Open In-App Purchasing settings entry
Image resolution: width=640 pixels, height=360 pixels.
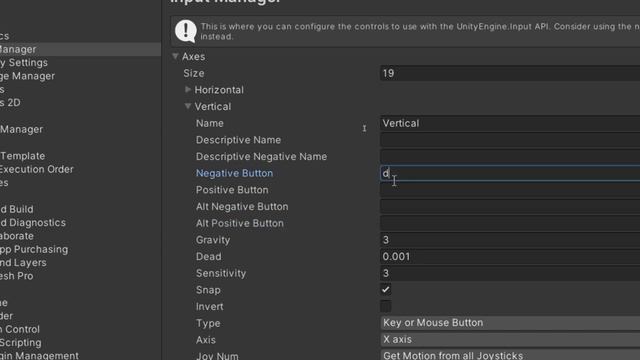point(34,249)
